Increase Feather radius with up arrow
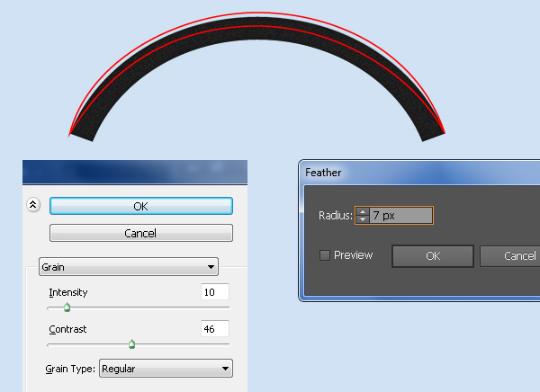The height and width of the screenshot is (392, 540). [363, 211]
